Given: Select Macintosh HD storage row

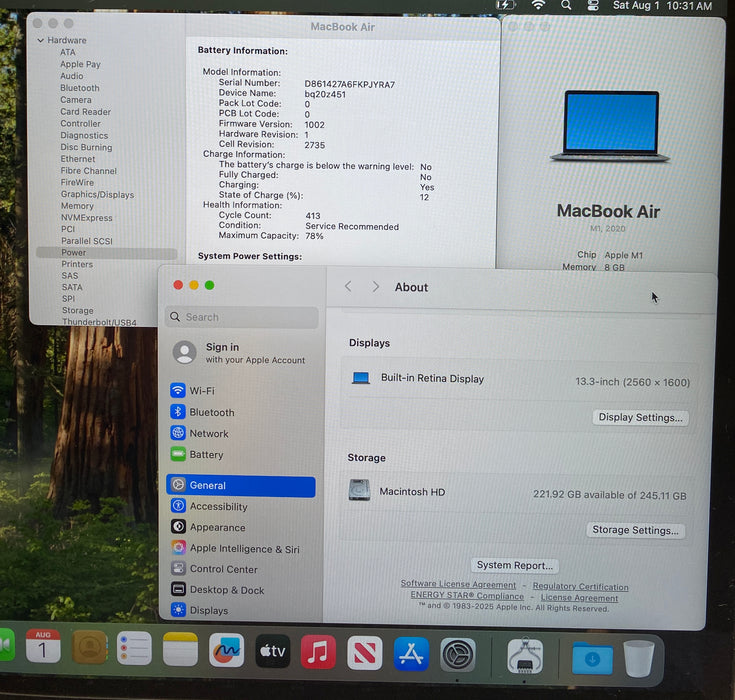Looking at the screenshot, I should click(517, 492).
